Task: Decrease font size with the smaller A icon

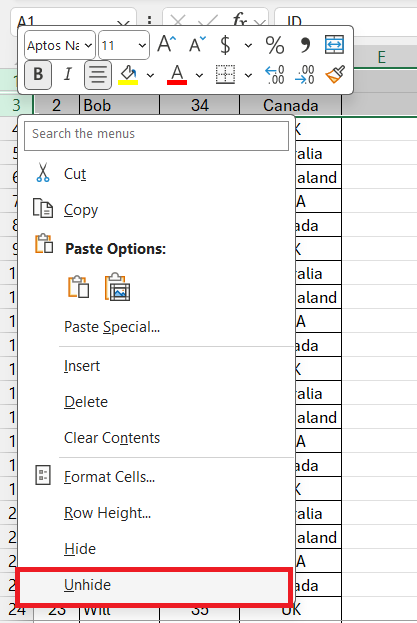Action: tap(197, 44)
